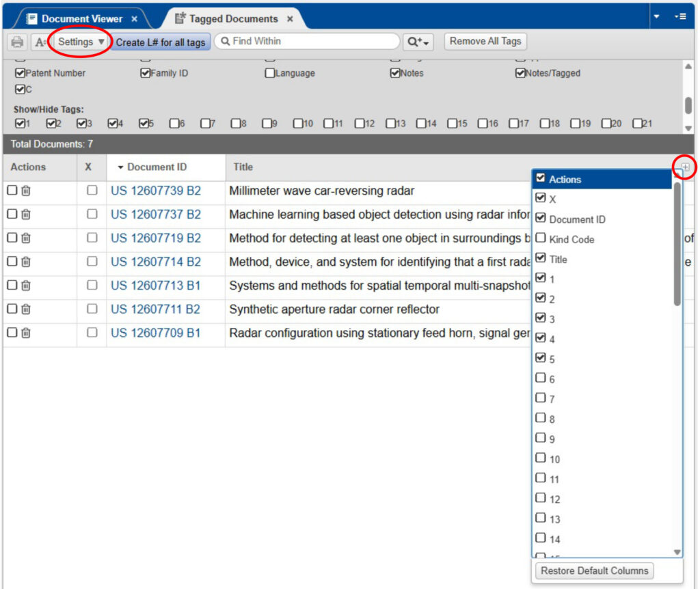Screen dimensions: 700x589
Task: Click trash icon for US 12607713 B1
Action: (25, 286)
